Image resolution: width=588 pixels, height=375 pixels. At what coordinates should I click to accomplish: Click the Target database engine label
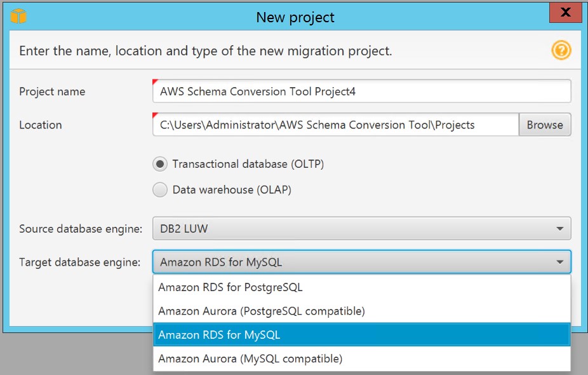(x=80, y=262)
